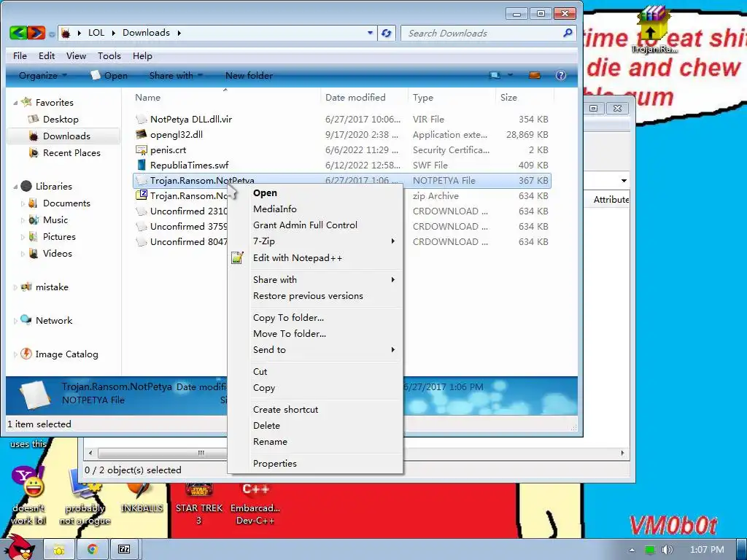Expand the mistake node
Viewport: 747px width, 560px height.
15,287
